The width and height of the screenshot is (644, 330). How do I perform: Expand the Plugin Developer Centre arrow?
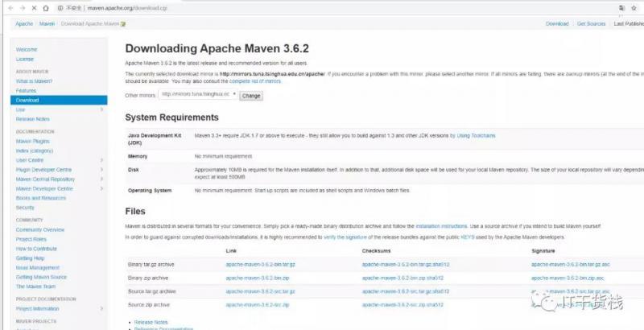102,170
